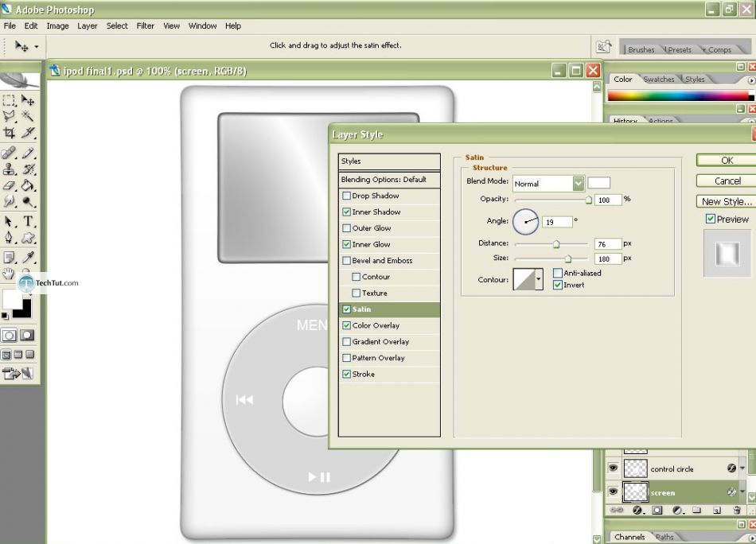Click Add Layer Mask icon
Viewport: 756px width, 544px height.
(657, 510)
